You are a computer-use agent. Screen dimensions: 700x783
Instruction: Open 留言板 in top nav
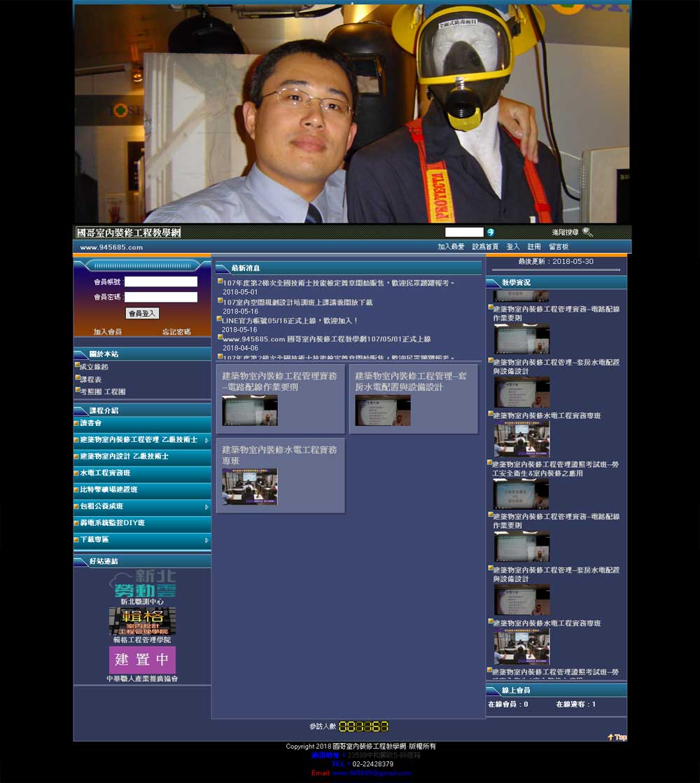pos(559,247)
